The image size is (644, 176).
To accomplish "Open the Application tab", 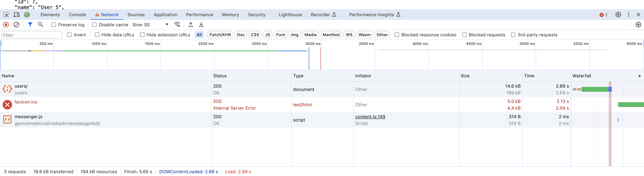I will pyautogui.click(x=165, y=15).
